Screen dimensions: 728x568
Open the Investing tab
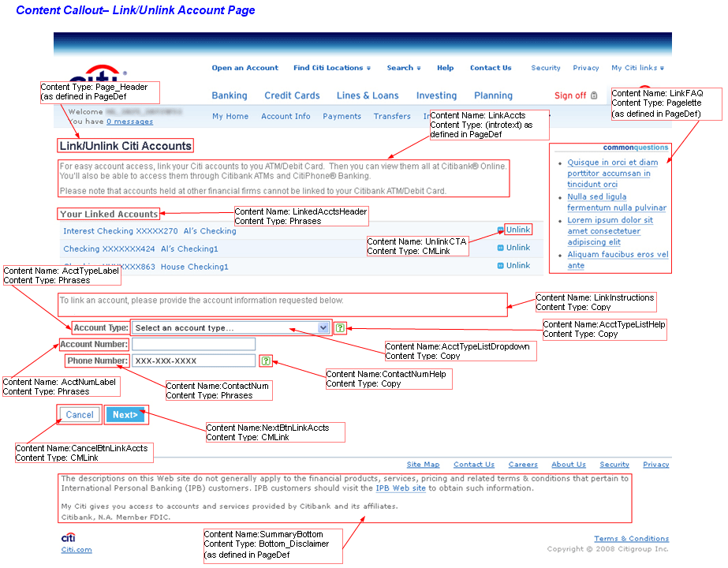(x=436, y=95)
